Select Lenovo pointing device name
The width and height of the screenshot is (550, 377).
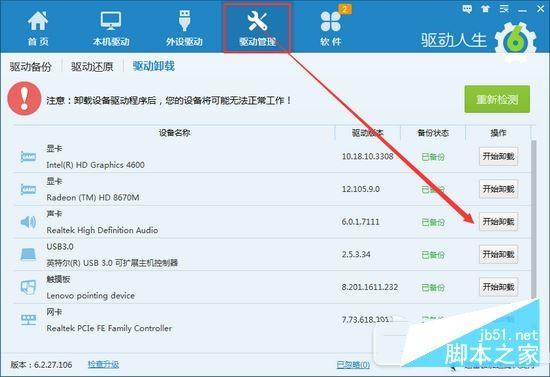click(x=90, y=296)
